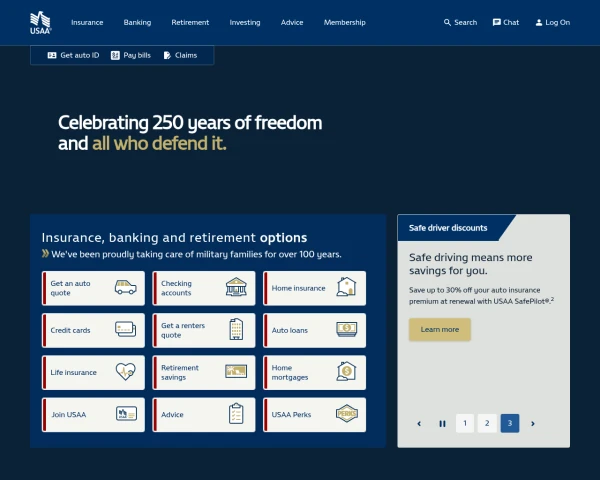Show carousel slide 3
The image size is (600, 480).
tap(510, 423)
